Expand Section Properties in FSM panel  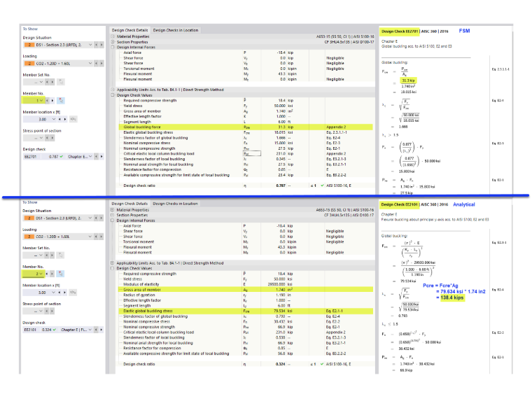[x=113, y=42]
